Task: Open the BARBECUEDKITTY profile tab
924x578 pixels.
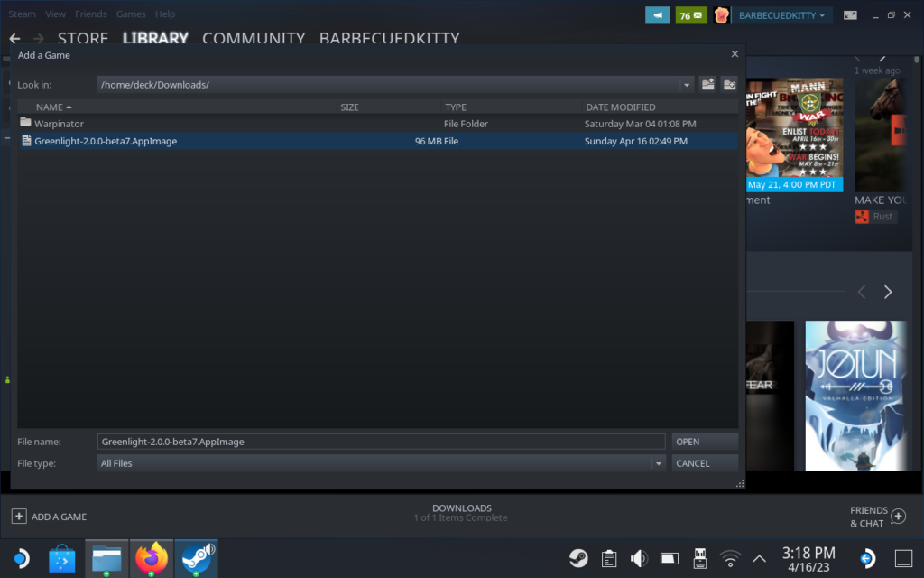Action: pyautogui.click(x=390, y=38)
